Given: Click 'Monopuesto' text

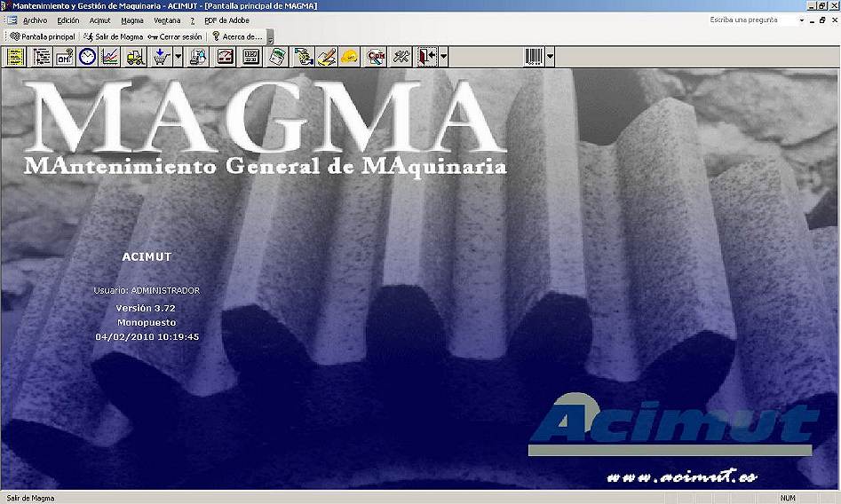Looking at the screenshot, I should pyautogui.click(x=147, y=322).
